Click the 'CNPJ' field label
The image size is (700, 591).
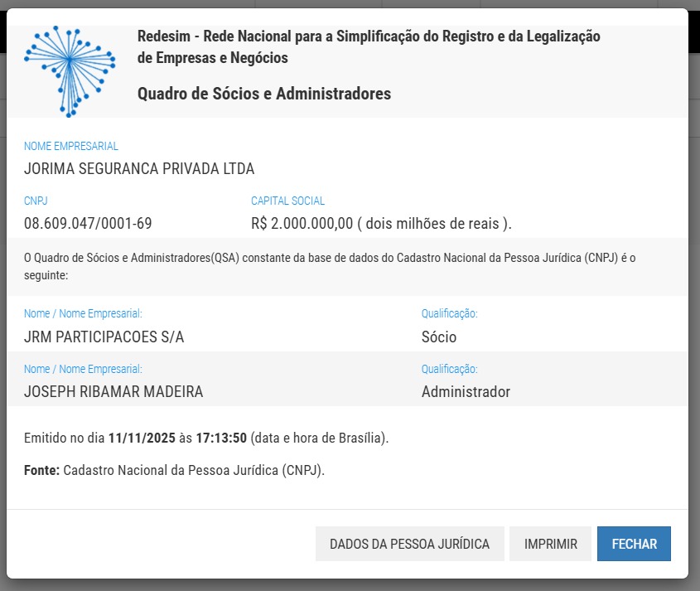(36, 201)
